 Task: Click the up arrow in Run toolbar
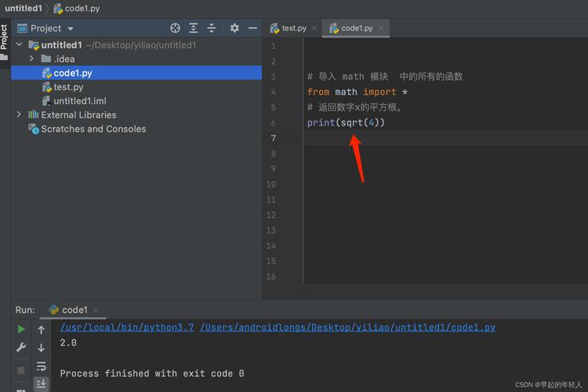(x=42, y=330)
